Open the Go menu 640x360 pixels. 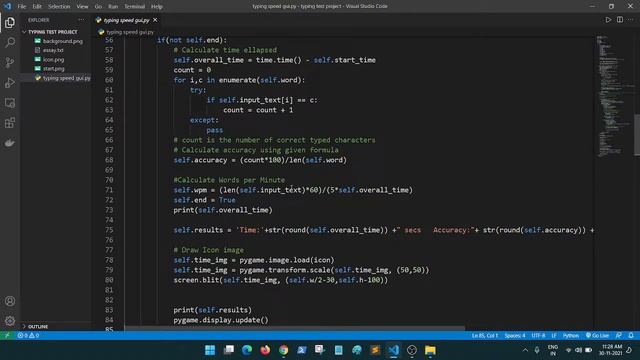(x=98, y=7)
